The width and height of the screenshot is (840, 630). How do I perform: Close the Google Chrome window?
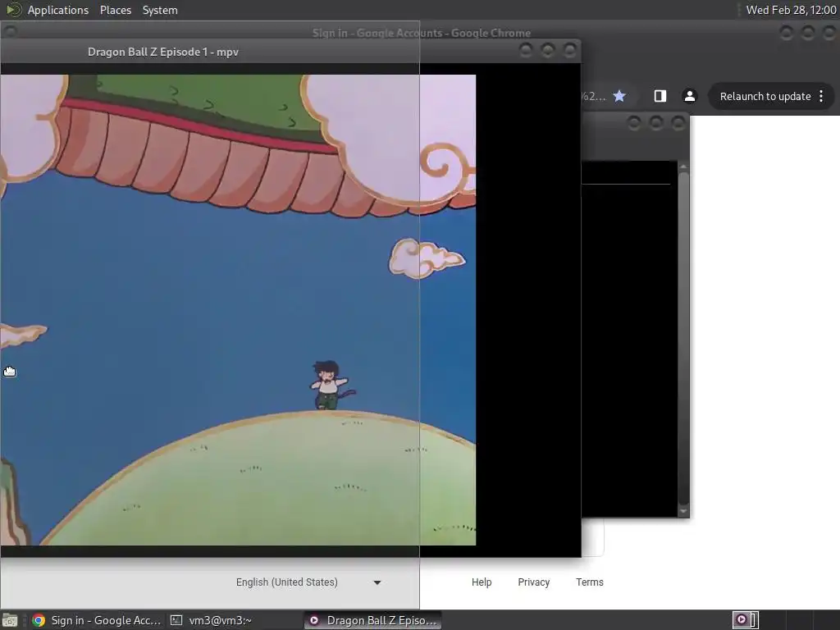pyautogui.click(x=829, y=33)
